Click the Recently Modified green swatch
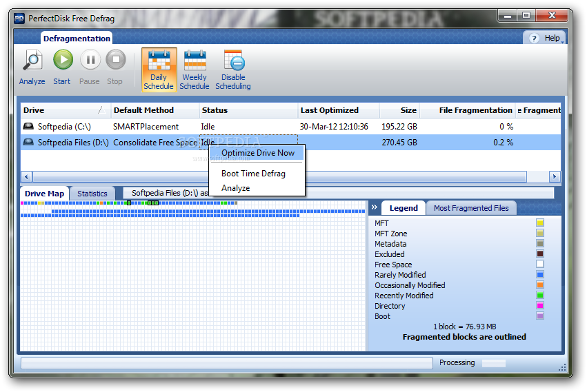This screenshot has height=392, width=587. click(540, 295)
